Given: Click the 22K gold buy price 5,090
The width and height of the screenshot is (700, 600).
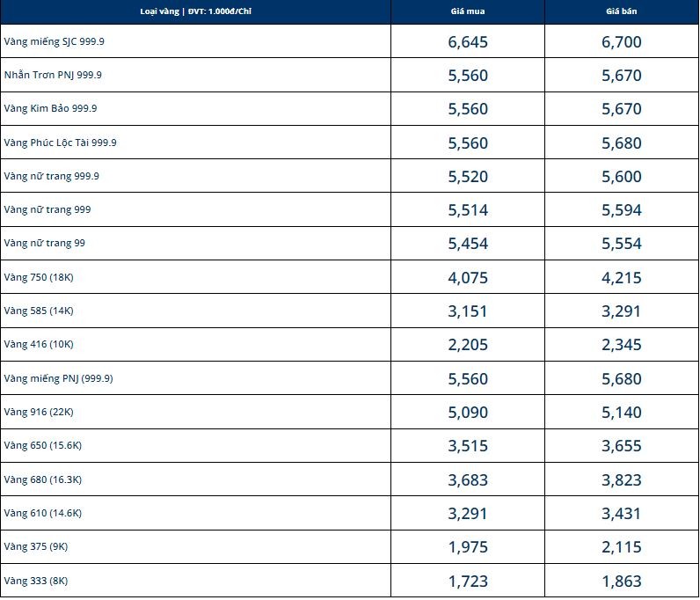Looking at the screenshot, I should tap(467, 413).
